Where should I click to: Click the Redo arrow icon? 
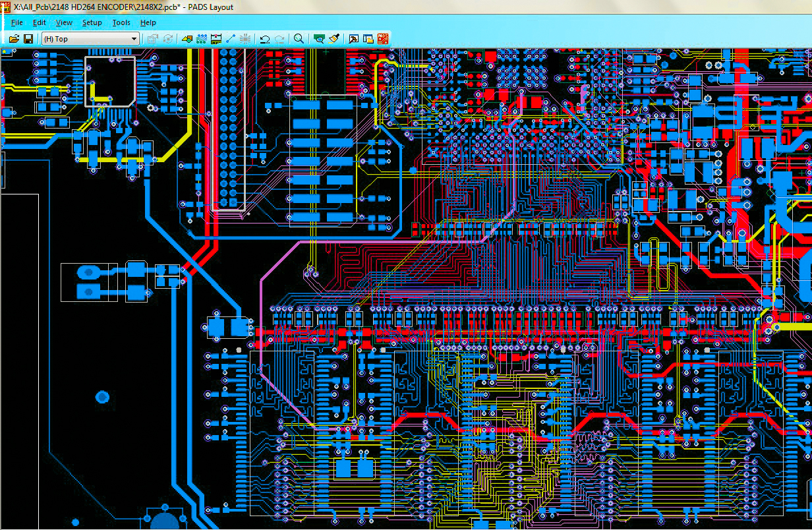coord(279,39)
